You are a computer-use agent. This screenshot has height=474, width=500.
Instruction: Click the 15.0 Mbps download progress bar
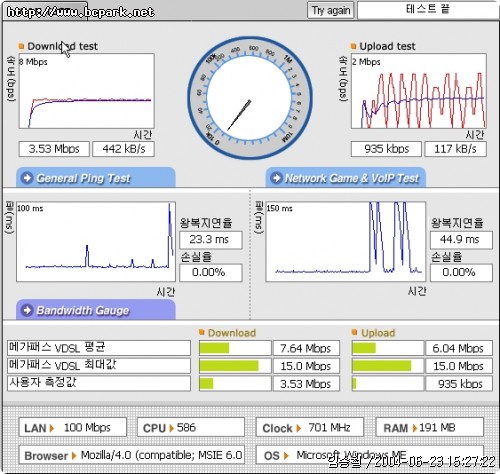click(x=235, y=366)
